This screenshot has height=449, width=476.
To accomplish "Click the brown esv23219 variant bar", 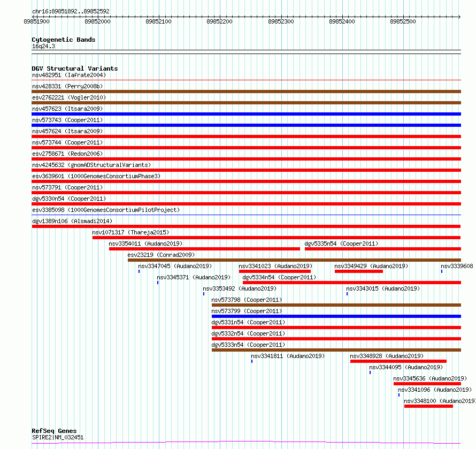I will coord(295,260).
